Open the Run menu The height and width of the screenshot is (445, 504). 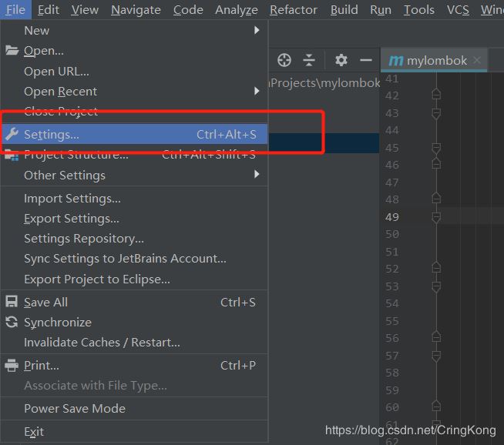381,10
